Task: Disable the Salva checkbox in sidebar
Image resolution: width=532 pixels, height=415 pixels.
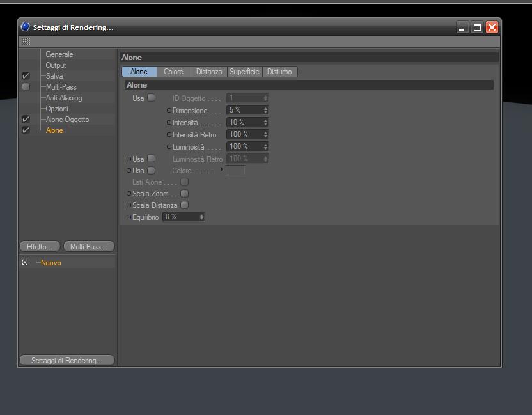Action: pos(26,75)
